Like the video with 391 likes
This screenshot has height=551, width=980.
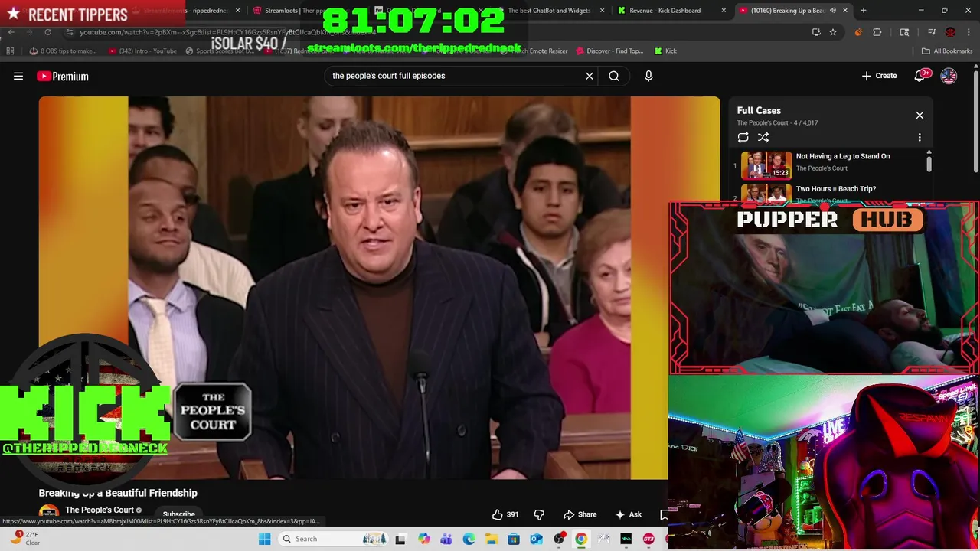click(505, 514)
